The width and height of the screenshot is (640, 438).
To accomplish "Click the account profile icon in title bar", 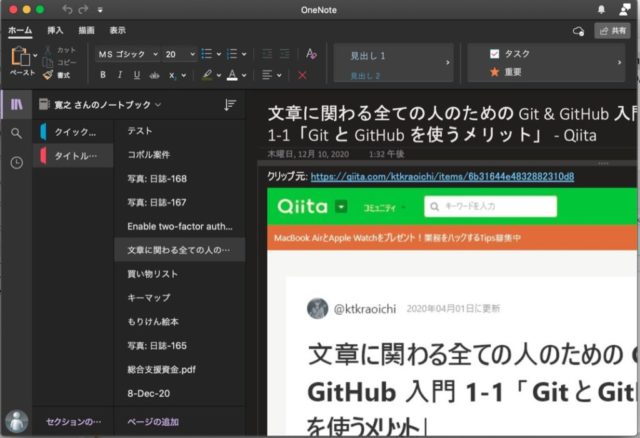I will [624, 9].
